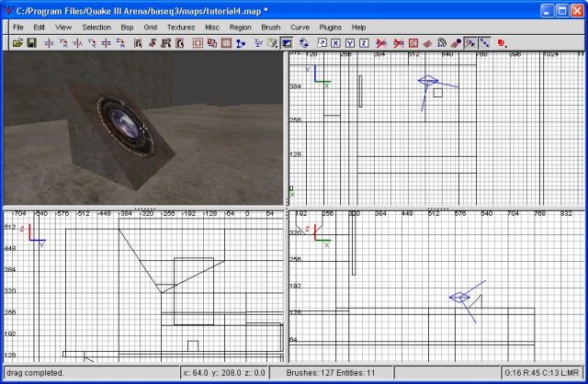This screenshot has height=384, width=588.
Task: Maximize the GtkRadiant window
Action: [x=562, y=11]
